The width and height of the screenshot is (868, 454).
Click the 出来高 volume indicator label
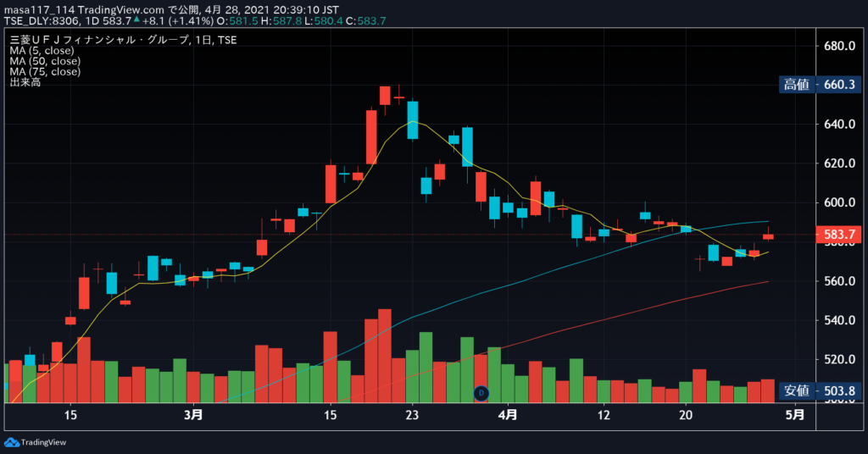tap(25, 82)
